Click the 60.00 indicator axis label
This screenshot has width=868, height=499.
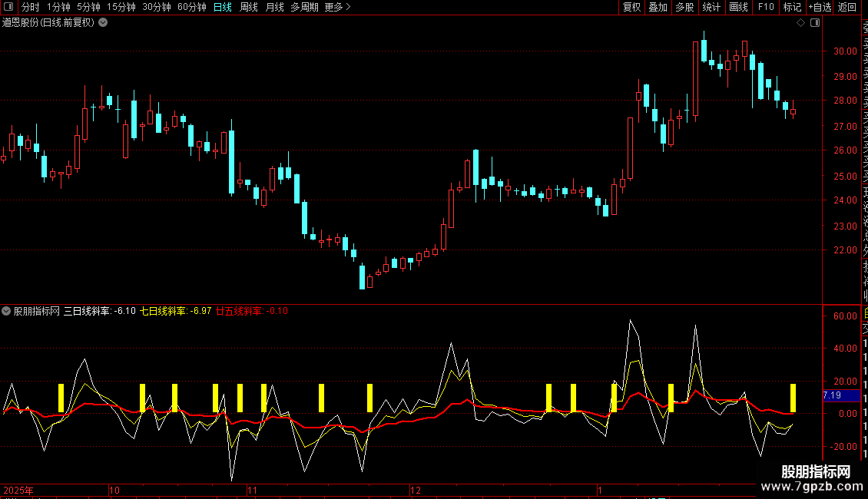pyautogui.click(x=845, y=316)
